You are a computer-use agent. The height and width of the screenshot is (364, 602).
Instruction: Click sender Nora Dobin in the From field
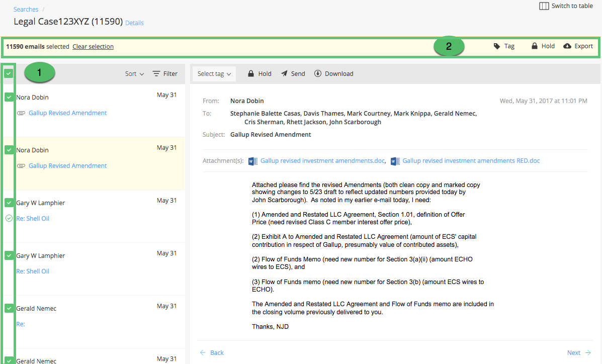coord(247,101)
